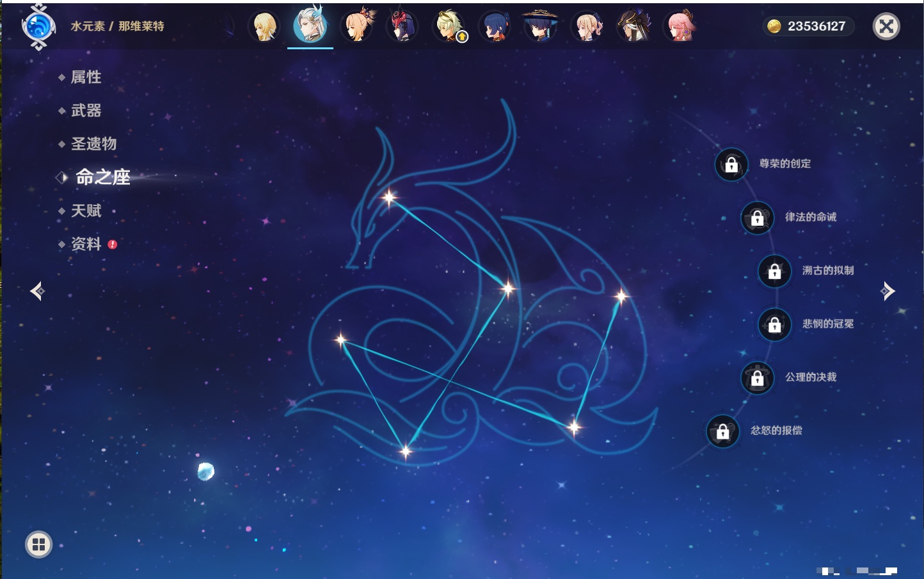
Task: Open the locked 溯古的拟制 constellation node
Action: tap(774, 271)
